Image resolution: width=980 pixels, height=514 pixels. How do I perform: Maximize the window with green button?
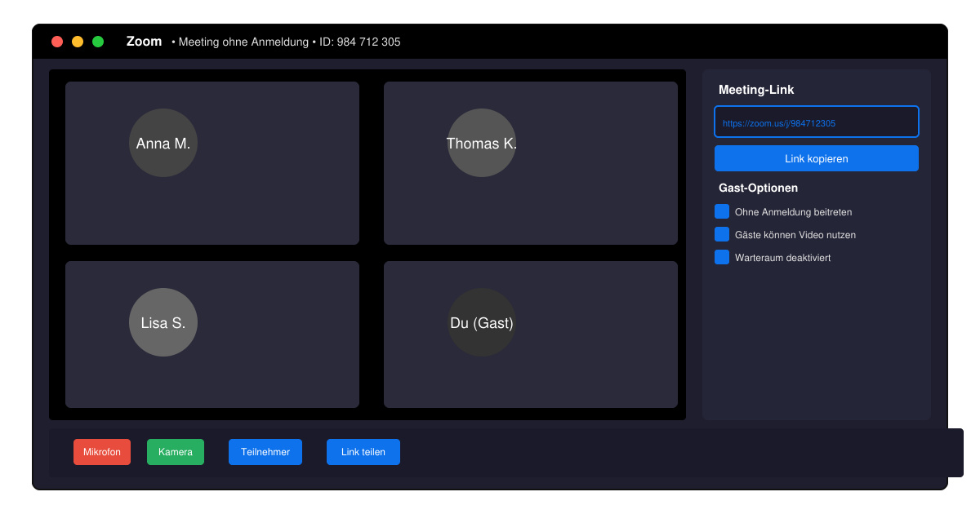click(x=98, y=42)
